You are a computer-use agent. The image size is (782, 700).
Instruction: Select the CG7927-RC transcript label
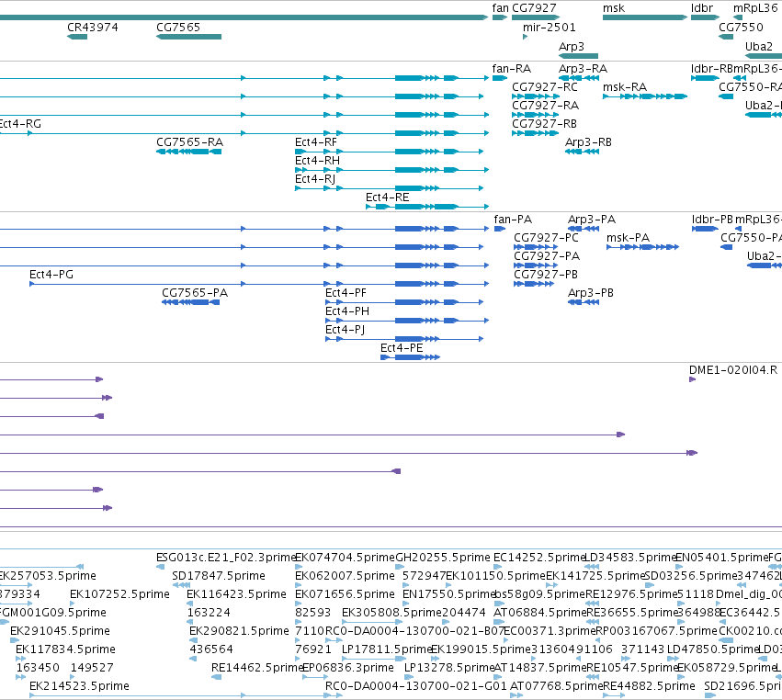545,86
